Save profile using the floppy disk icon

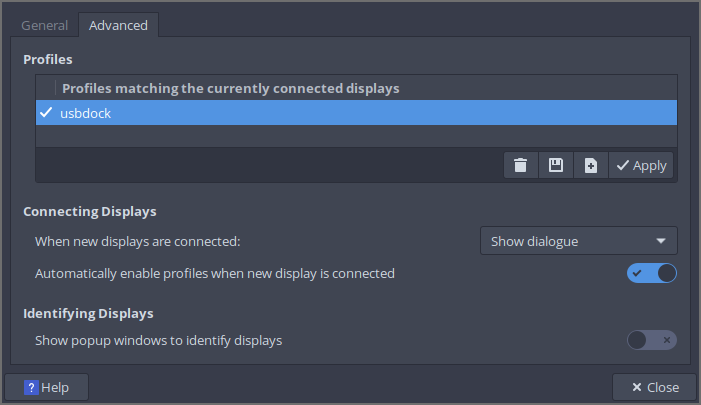[556, 165]
